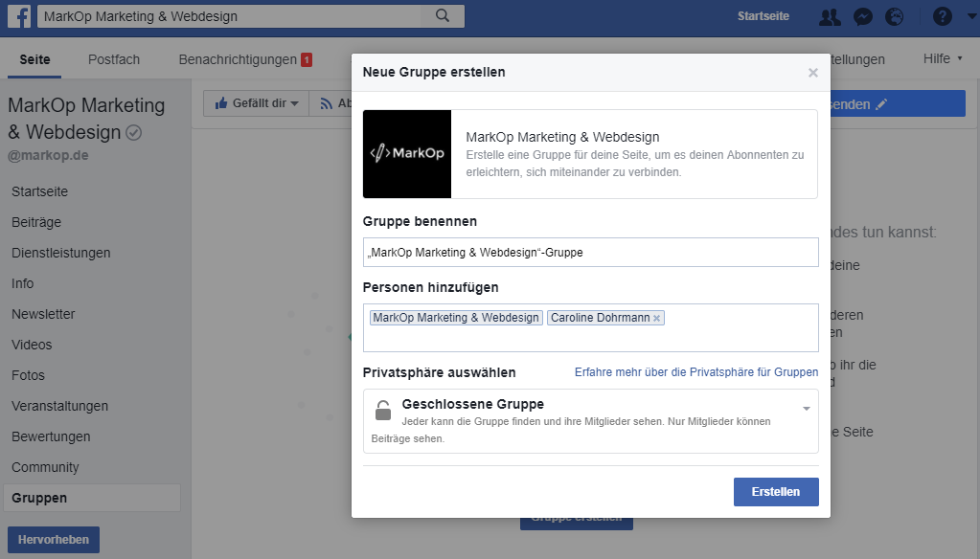Open friend requests icon in top bar

coord(830,16)
